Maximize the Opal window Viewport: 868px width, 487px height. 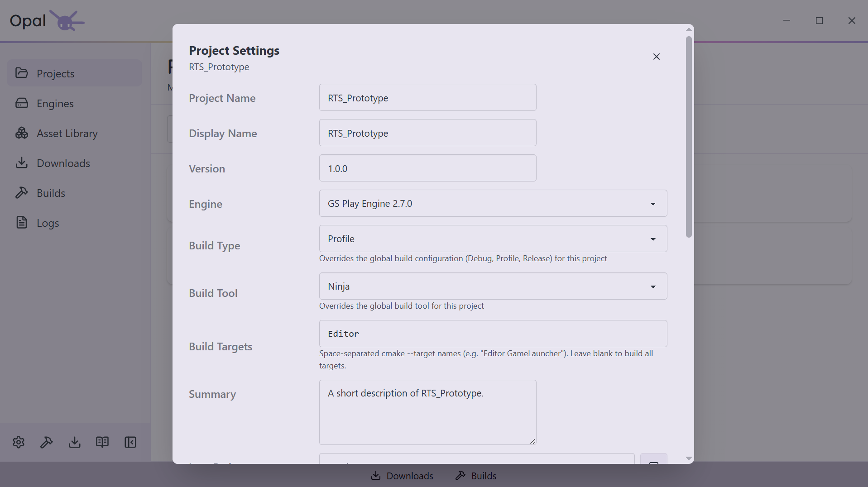[x=819, y=20]
